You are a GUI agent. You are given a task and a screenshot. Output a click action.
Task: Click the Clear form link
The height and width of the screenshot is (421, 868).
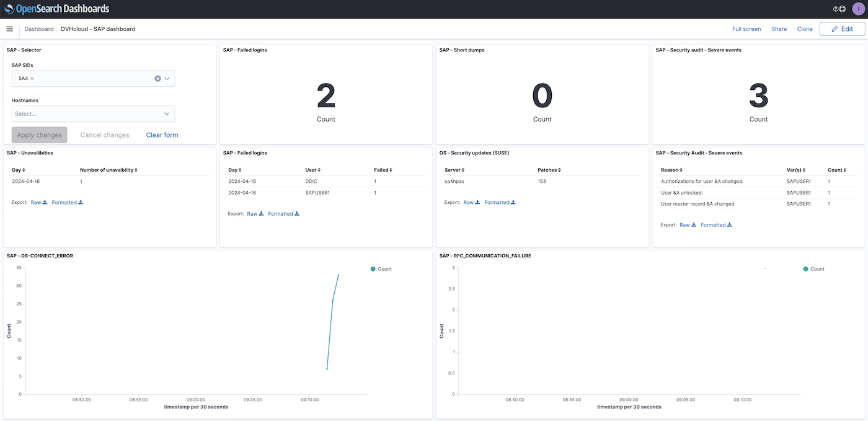tap(162, 135)
